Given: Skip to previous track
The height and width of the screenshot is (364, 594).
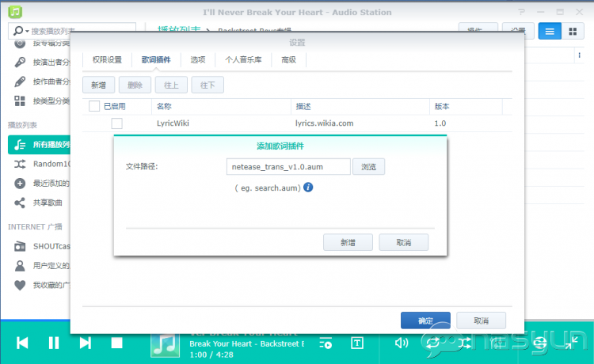Looking at the screenshot, I should tap(22, 343).
